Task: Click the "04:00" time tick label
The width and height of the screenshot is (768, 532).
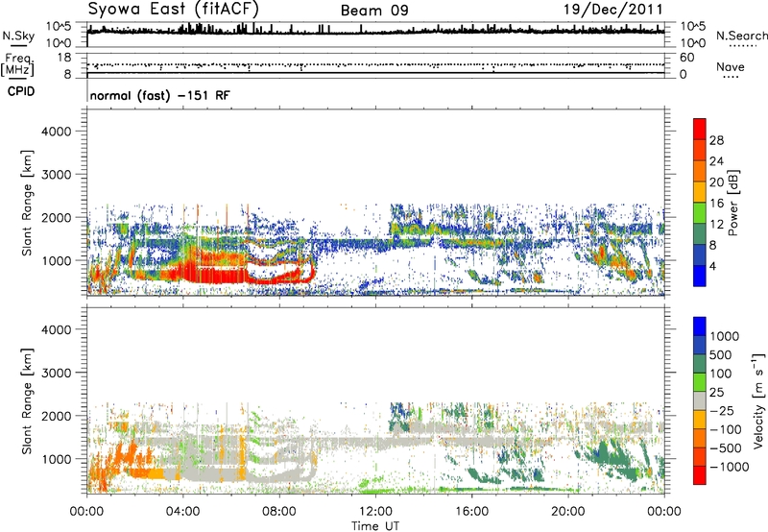Action: tap(182, 512)
